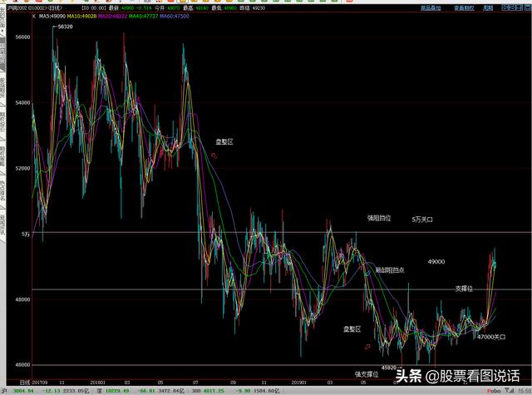Click the 56320 peak price marker

(x=63, y=27)
